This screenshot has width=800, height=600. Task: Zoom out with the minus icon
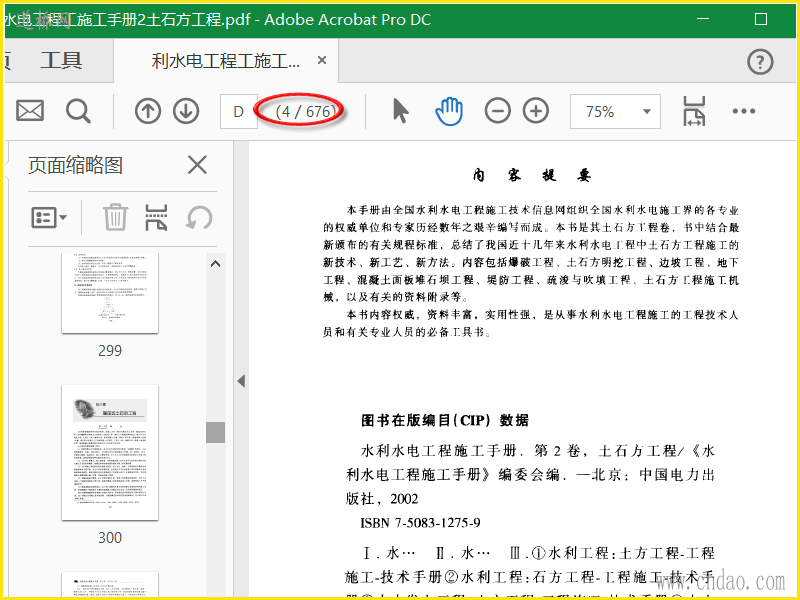click(x=497, y=111)
